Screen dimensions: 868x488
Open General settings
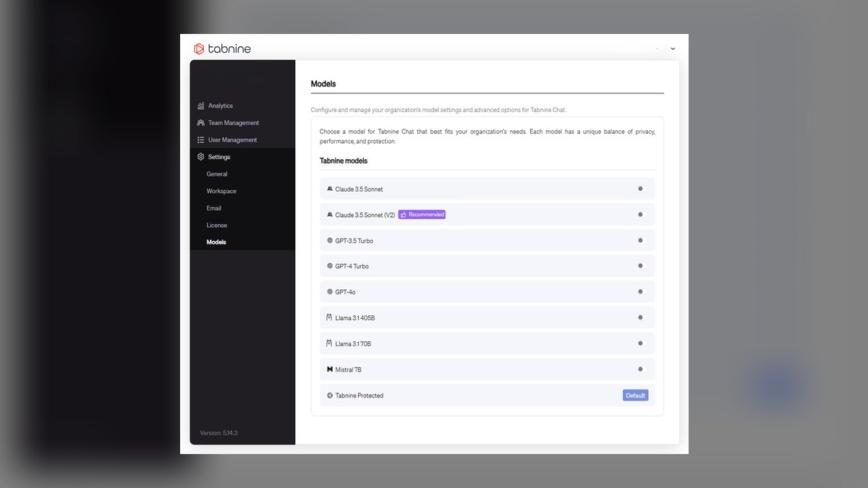217,174
